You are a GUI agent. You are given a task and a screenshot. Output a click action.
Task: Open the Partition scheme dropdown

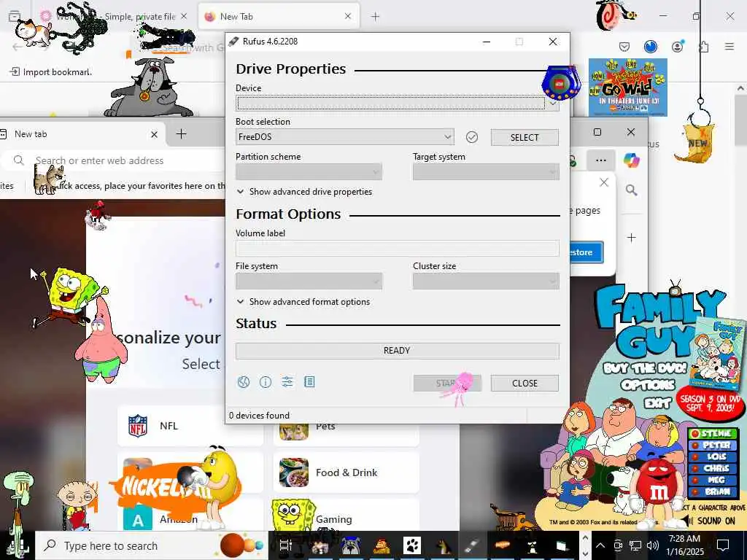click(309, 172)
